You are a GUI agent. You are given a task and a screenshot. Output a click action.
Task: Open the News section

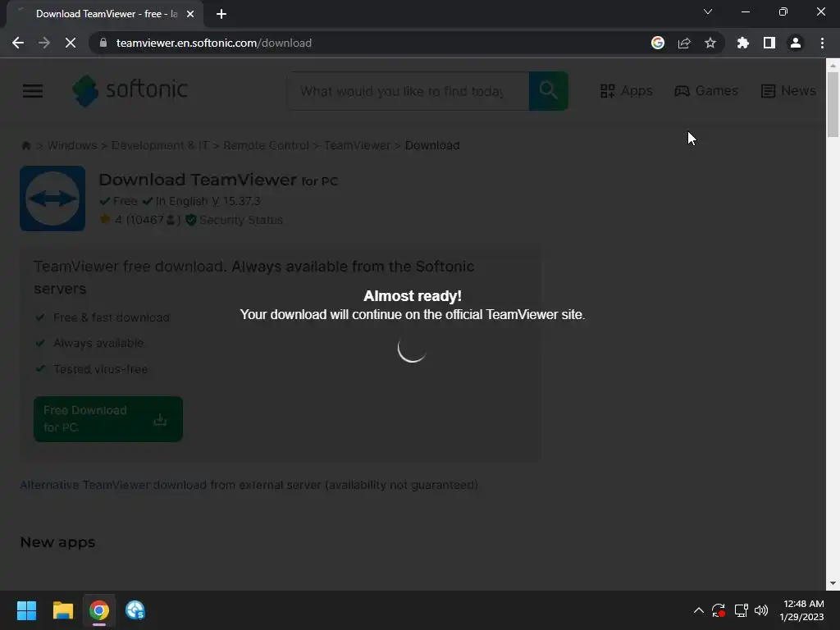[788, 90]
